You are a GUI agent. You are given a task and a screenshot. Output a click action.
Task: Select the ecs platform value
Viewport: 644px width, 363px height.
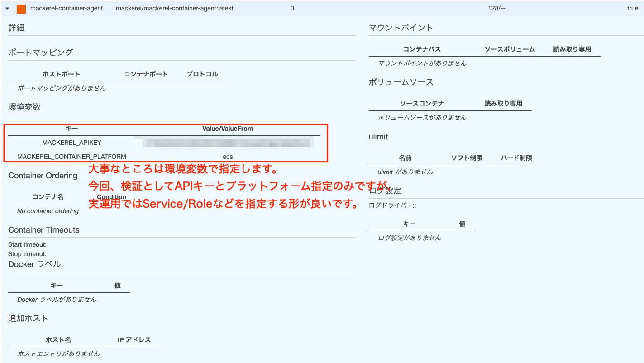[x=228, y=156]
